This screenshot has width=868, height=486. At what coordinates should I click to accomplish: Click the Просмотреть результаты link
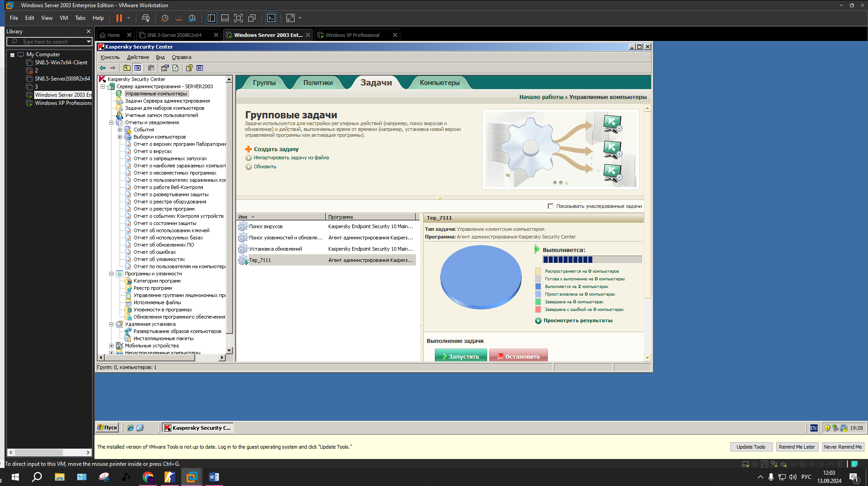click(578, 320)
